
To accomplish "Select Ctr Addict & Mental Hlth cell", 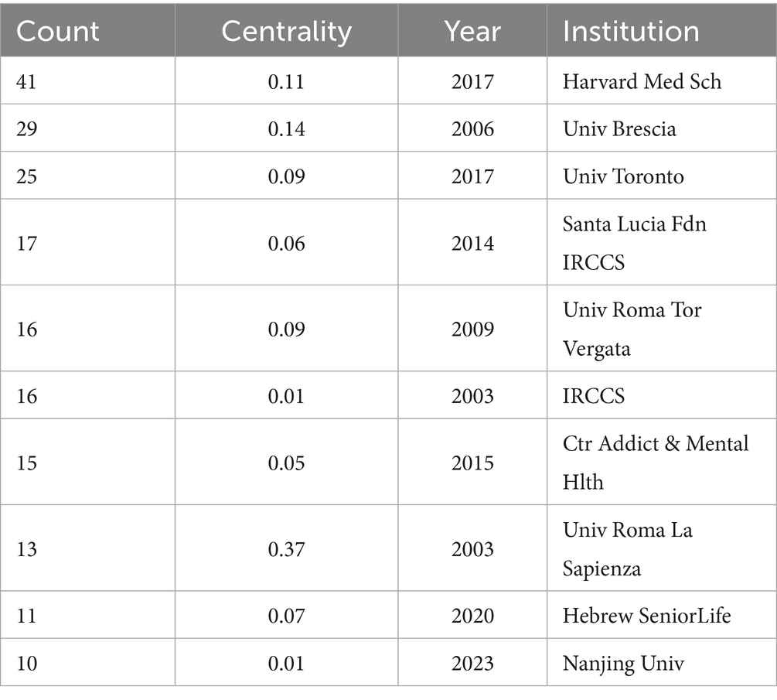I will (x=656, y=463).
